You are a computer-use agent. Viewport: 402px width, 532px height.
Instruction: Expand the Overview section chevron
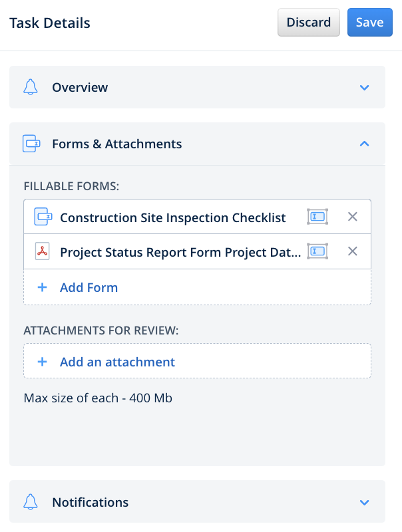point(364,87)
